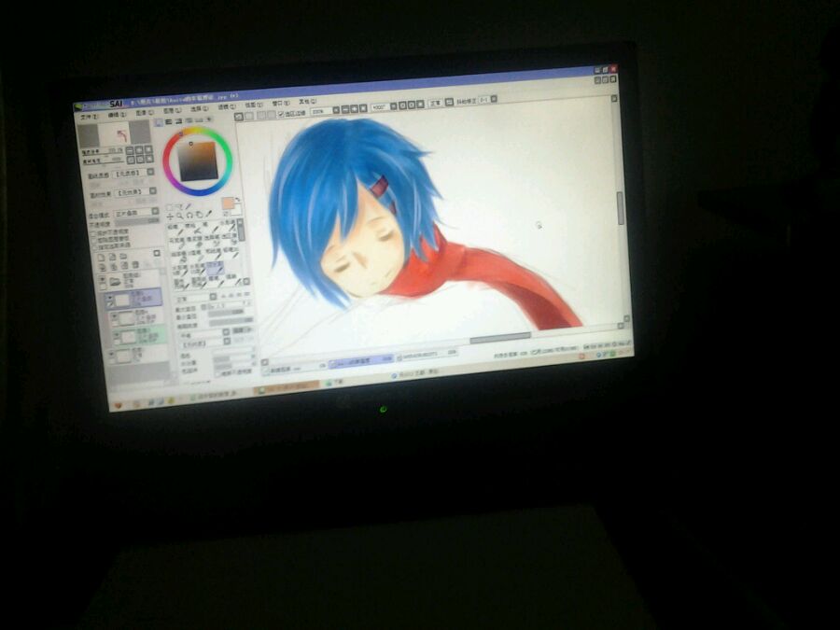This screenshot has height=630, width=840.
Task: Create a new linework layer
Action: pyautogui.click(x=112, y=257)
